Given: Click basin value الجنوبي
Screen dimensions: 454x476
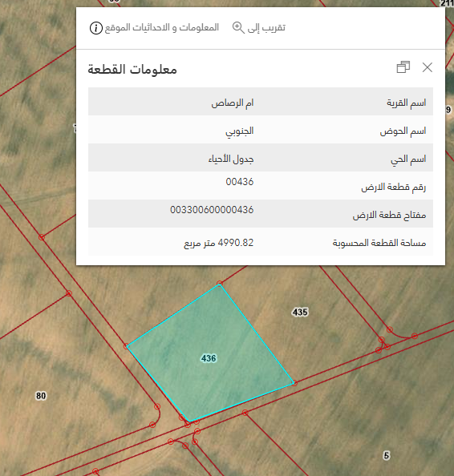Looking at the screenshot, I should [x=240, y=131].
